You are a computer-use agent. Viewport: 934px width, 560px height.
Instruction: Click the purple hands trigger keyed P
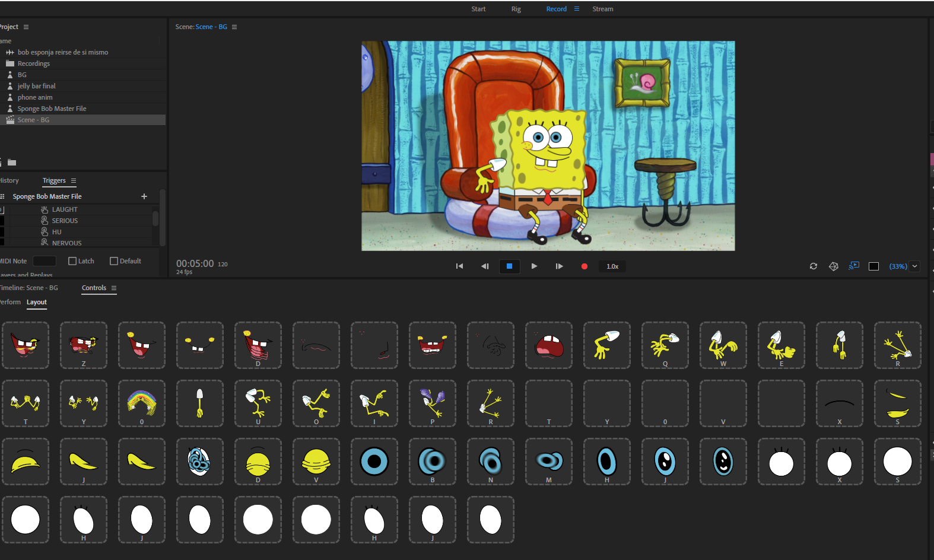[433, 403]
